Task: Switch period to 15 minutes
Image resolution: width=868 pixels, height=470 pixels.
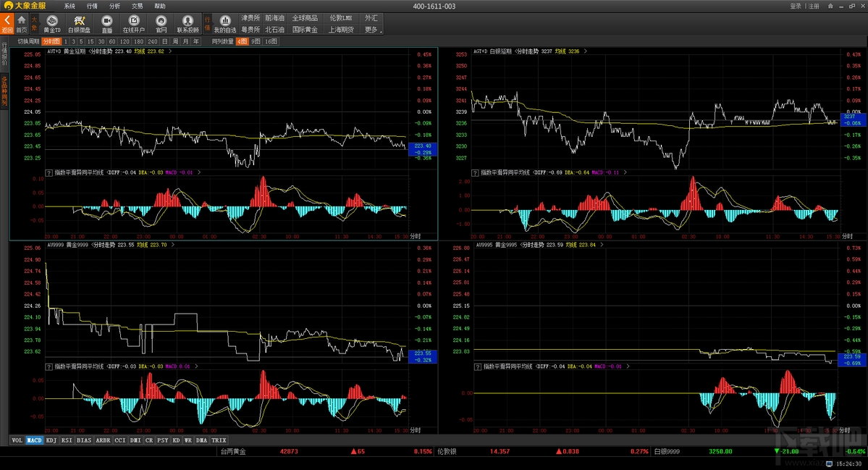Action: point(90,41)
